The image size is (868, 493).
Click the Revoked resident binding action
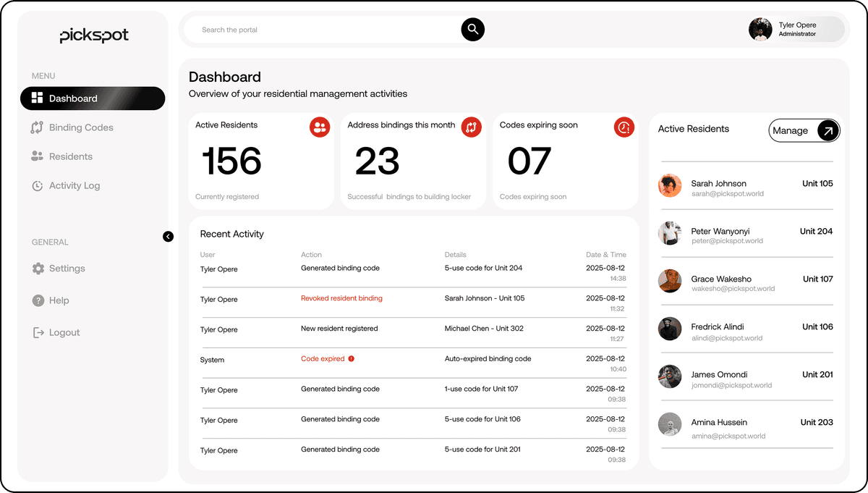point(341,298)
